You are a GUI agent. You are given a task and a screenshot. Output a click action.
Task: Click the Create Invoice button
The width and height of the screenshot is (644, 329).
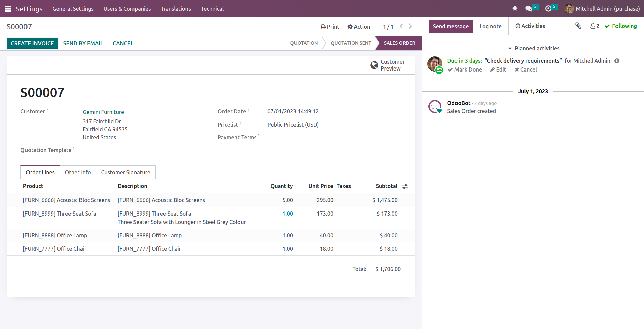point(32,43)
